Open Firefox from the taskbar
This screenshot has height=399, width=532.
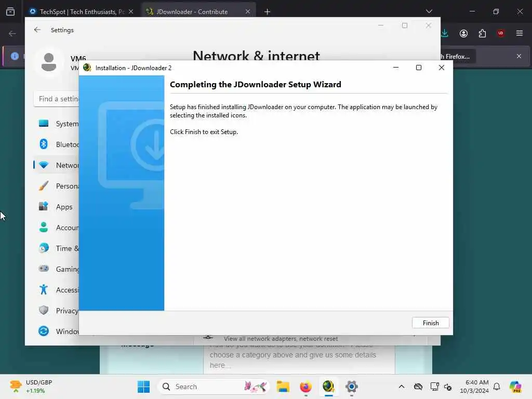305,387
